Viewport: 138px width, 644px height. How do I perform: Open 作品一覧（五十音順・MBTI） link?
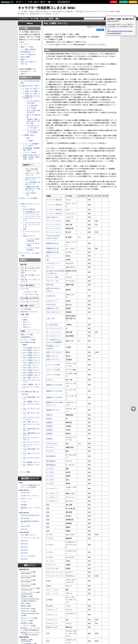point(30,268)
